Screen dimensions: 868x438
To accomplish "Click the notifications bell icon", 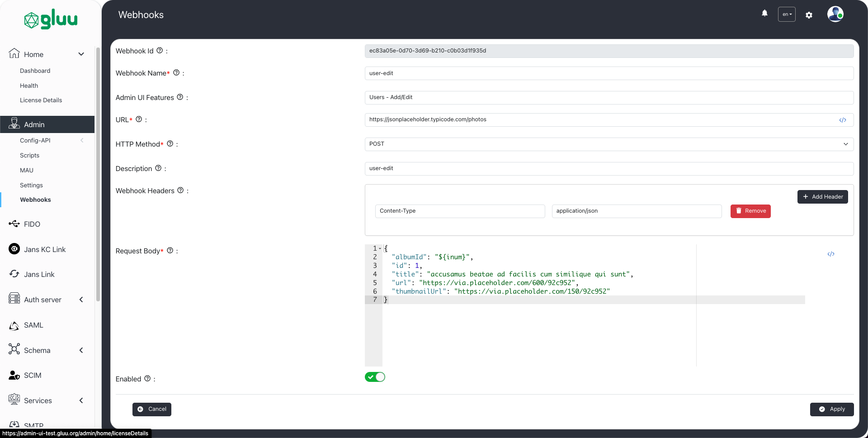I will point(764,14).
